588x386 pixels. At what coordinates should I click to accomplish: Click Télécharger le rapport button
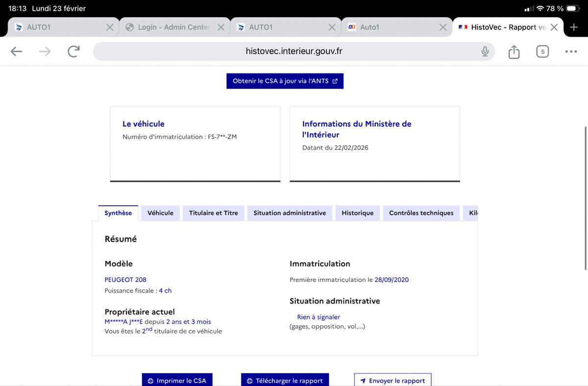pos(285,381)
